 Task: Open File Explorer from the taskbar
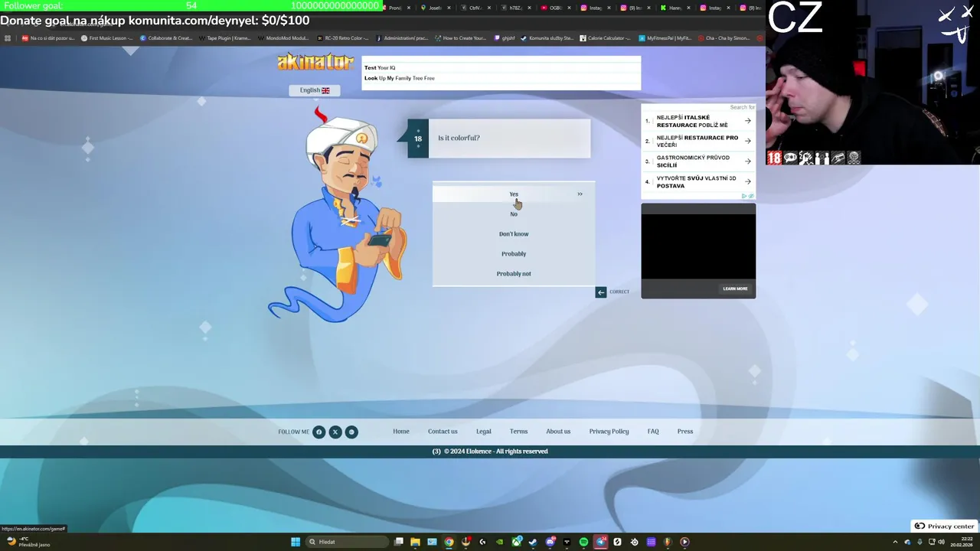click(415, 542)
